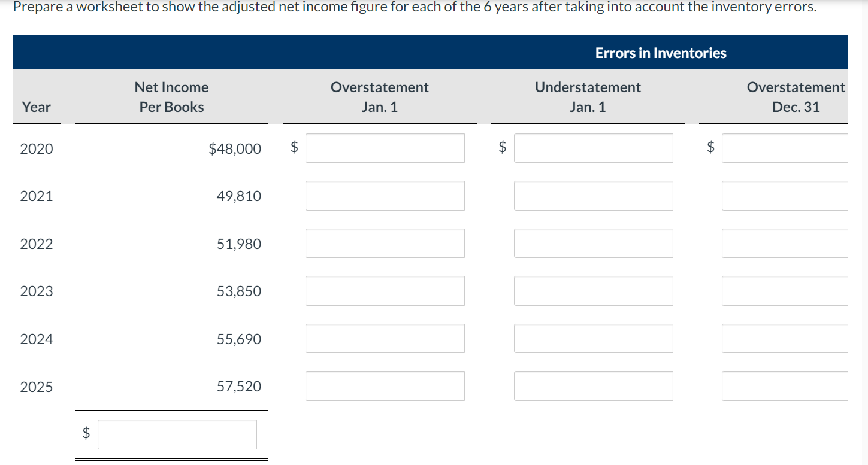Focus the 2020 Overstatement Dec. 31 field
The height and width of the screenshot is (465, 868).
coord(785,148)
